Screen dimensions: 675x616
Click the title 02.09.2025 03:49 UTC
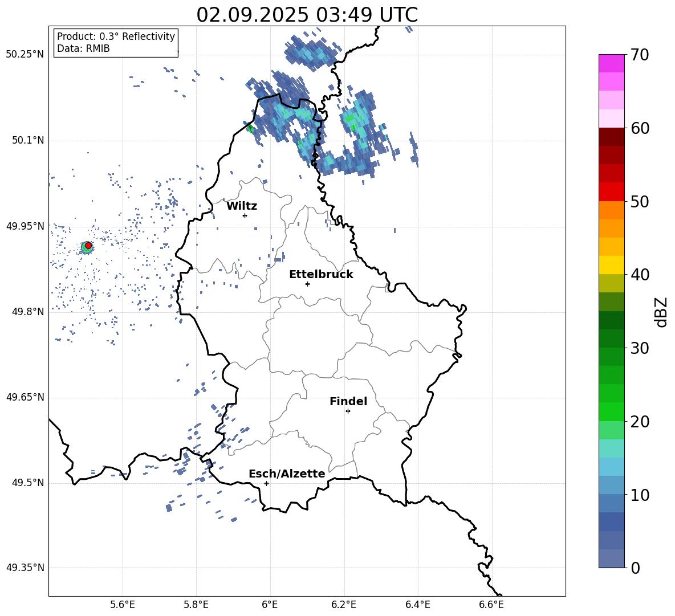point(307,15)
